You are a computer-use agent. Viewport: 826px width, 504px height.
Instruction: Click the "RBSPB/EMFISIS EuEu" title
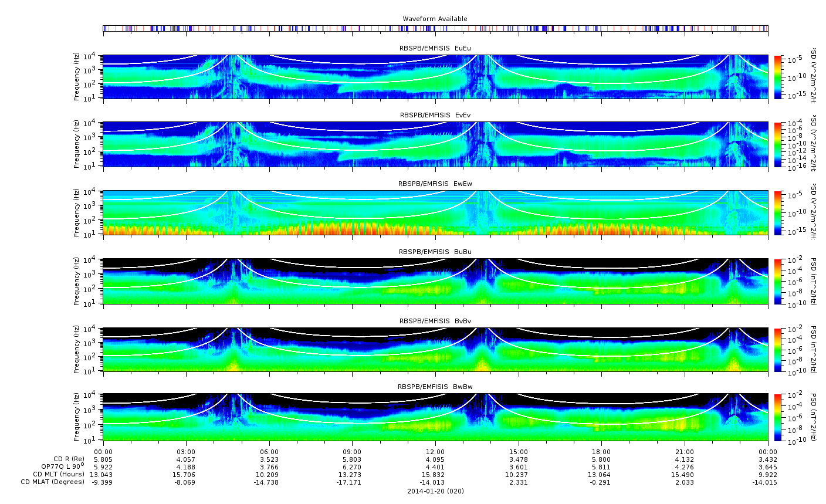[435, 48]
